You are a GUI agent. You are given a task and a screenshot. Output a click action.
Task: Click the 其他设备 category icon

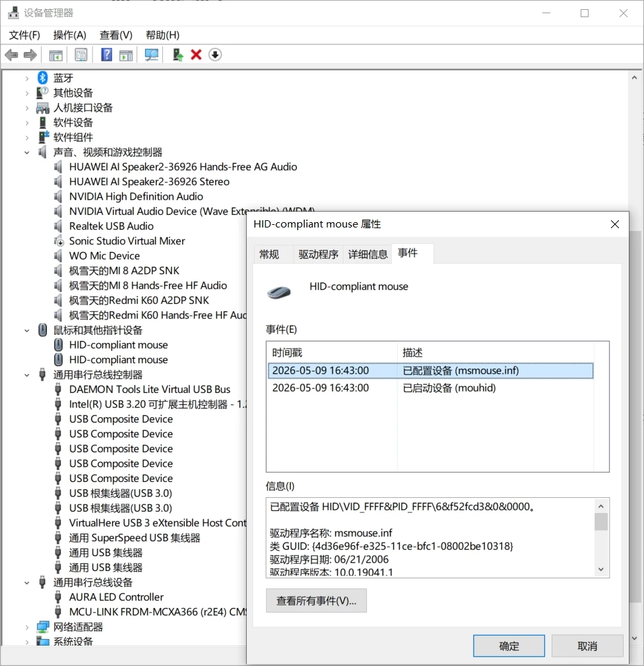(42, 92)
